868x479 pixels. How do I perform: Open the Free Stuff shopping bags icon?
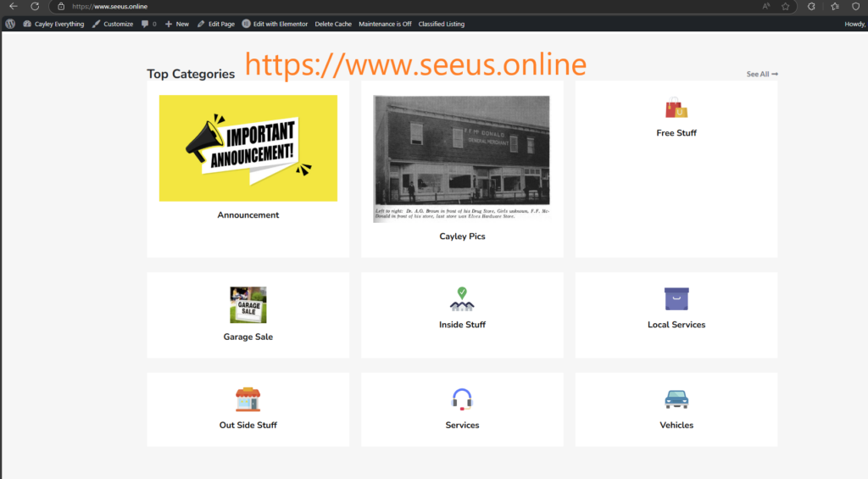(676, 109)
